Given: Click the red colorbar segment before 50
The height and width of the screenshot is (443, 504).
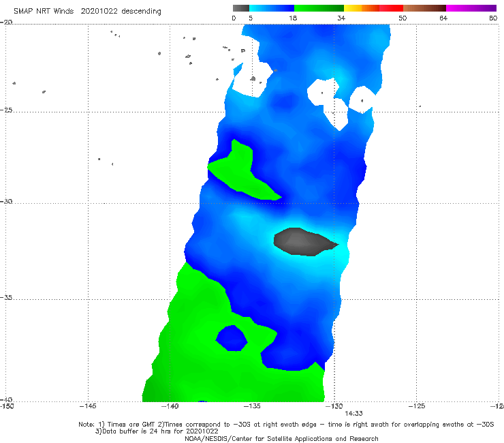Looking at the screenshot, I should (x=391, y=8).
